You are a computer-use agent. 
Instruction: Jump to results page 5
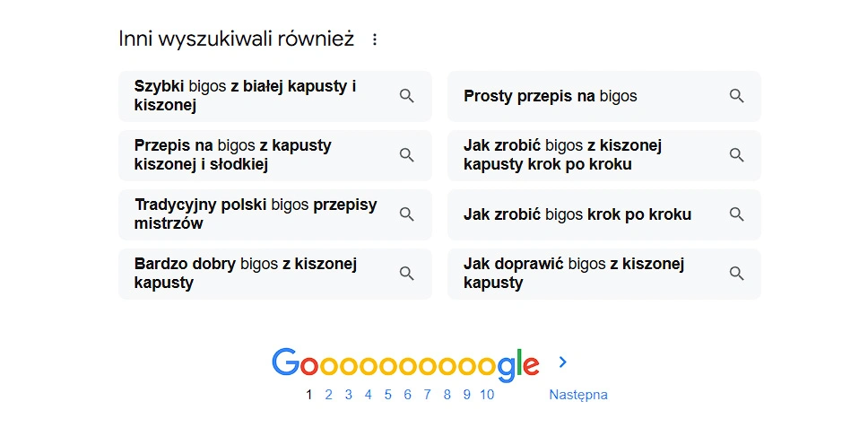387,395
